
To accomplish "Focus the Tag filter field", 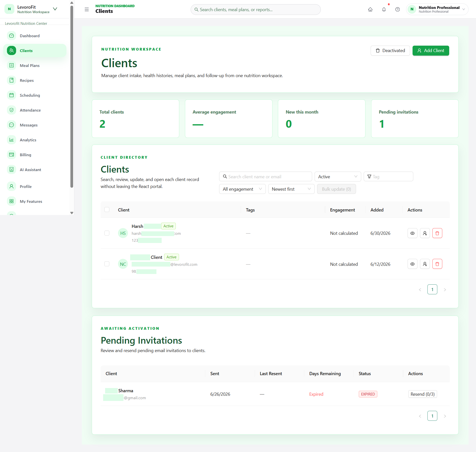I will (x=388, y=177).
